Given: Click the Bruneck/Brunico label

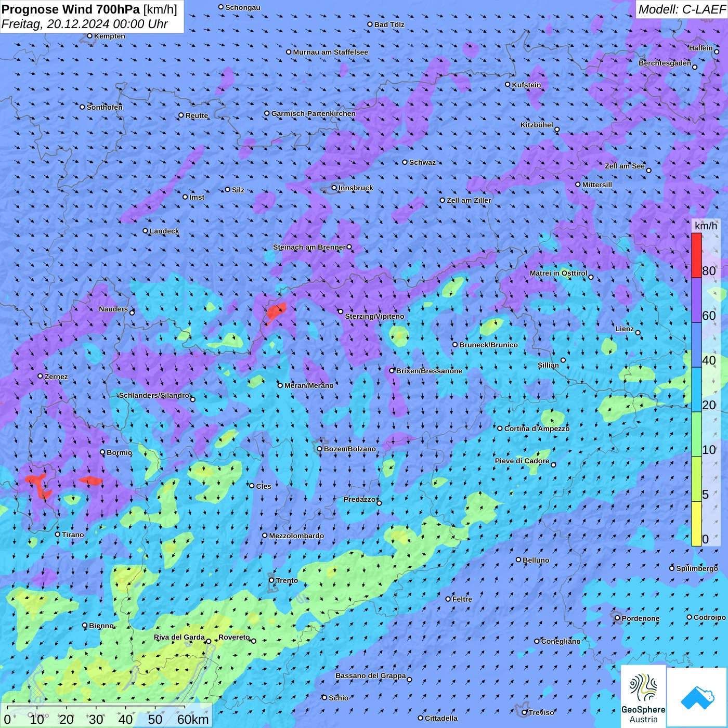Looking at the screenshot, I should tap(488, 345).
